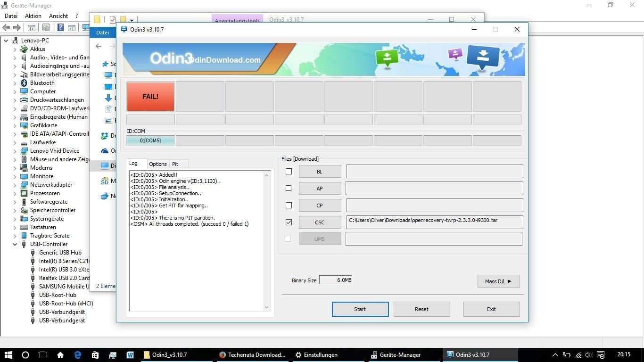Click the log panel scrollbar down arrow

(267, 307)
